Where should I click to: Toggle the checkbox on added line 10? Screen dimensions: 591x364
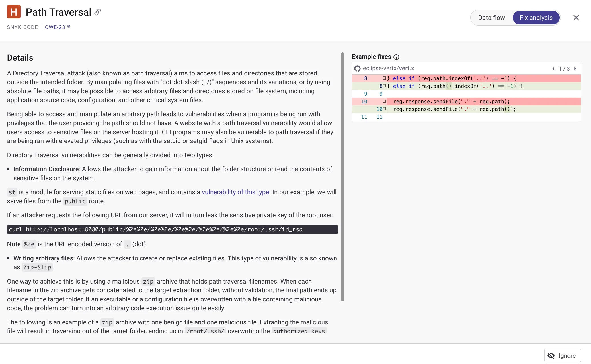(385, 109)
